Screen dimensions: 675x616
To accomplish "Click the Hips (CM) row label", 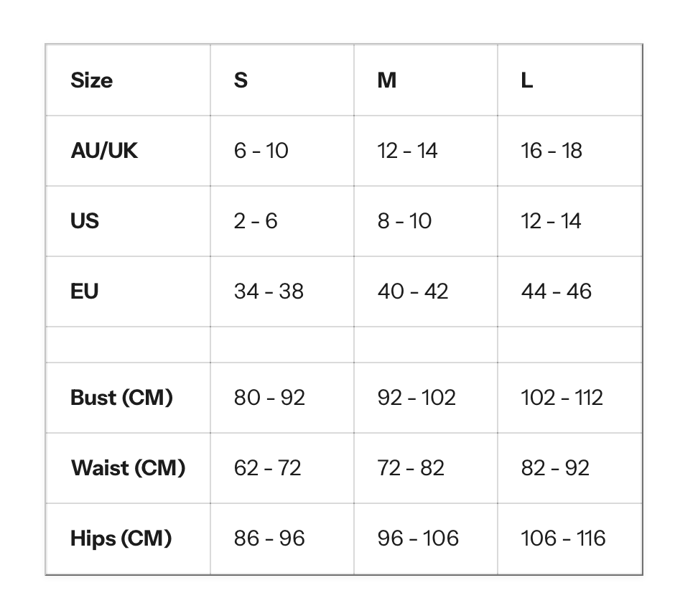I will pyautogui.click(x=128, y=538).
